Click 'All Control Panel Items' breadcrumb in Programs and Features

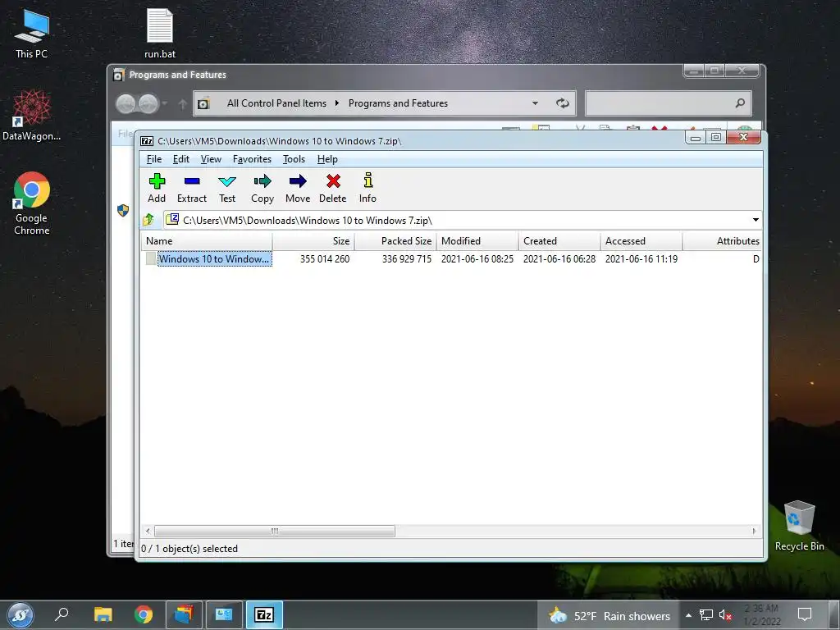(x=276, y=103)
